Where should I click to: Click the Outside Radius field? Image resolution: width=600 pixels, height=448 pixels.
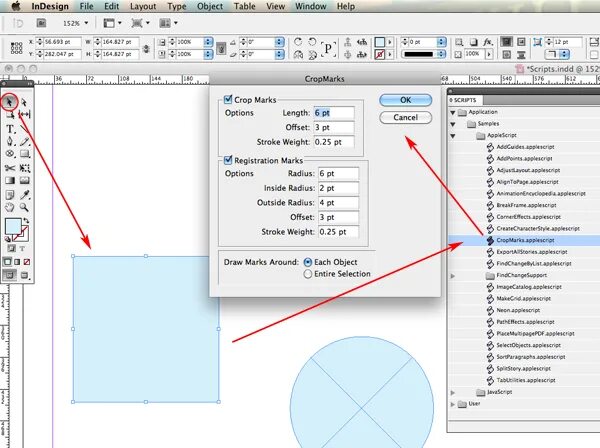338,202
